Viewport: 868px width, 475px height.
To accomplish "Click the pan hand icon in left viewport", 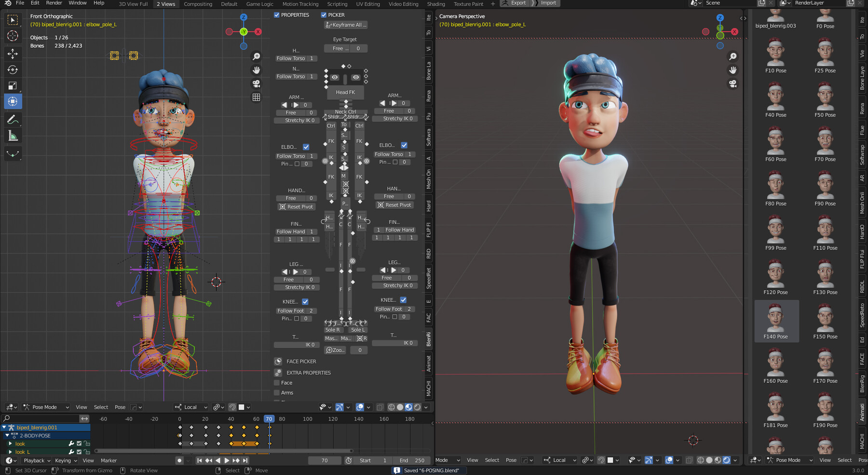I will click(x=257, y=70).
